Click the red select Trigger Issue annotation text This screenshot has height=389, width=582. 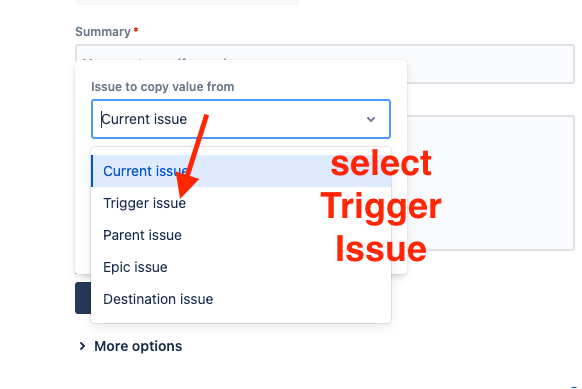click(381, 205)
